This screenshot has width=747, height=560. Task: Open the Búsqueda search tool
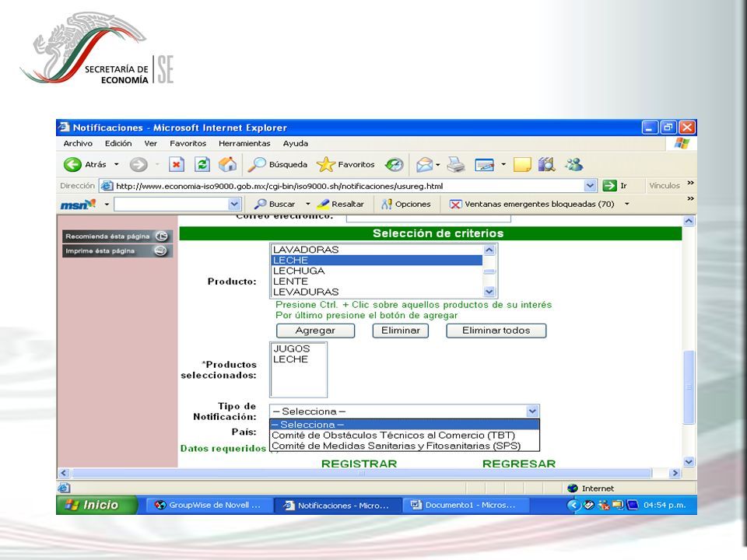click(x=278, y=165)
